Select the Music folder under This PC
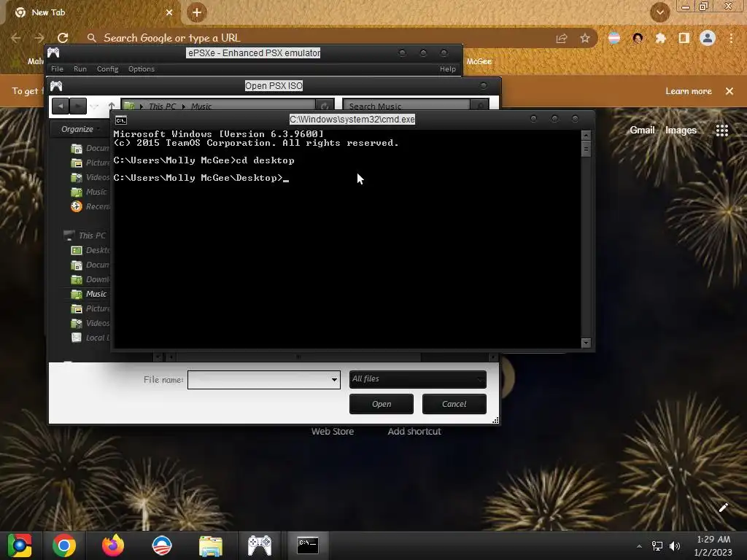Viewport: 747px width, 560px height. [x=89, y=294]
